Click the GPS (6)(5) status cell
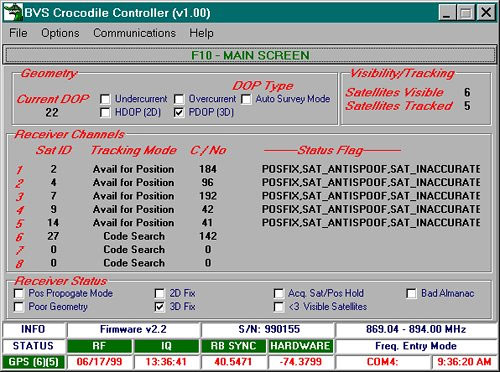This screenshot has height=372, width=500. pos(33,362)
